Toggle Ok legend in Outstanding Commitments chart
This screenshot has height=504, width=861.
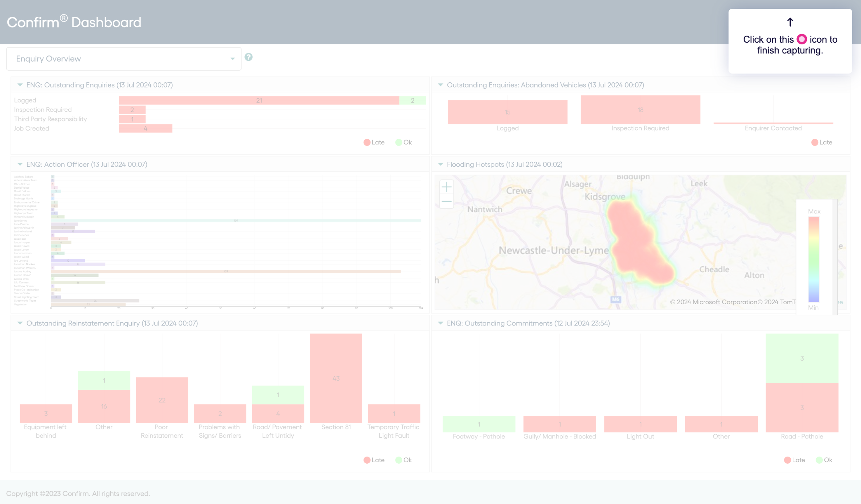824,460
